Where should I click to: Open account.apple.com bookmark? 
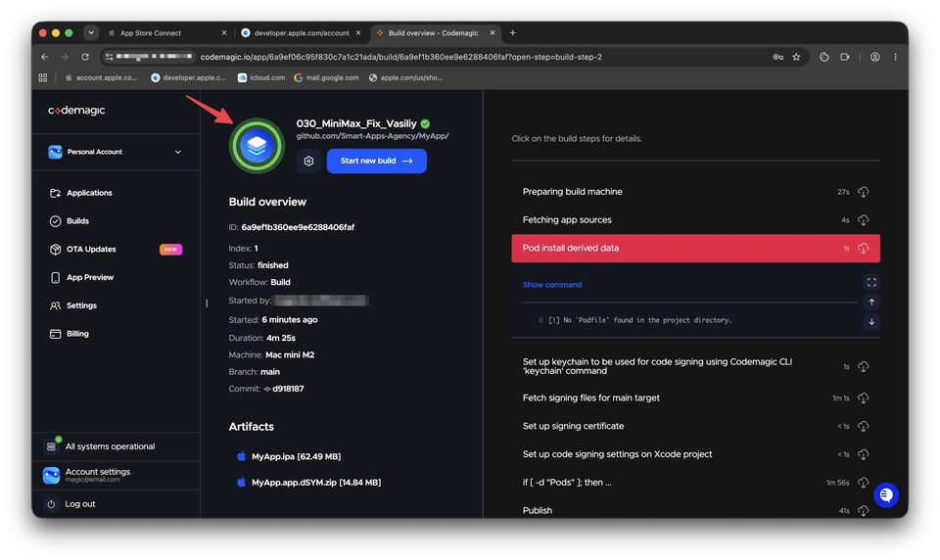pyautogui.click(x=101, y=78)
